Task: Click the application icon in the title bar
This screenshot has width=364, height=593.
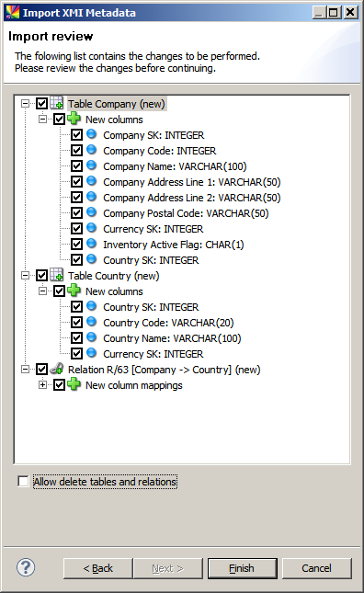Action: 13,13
